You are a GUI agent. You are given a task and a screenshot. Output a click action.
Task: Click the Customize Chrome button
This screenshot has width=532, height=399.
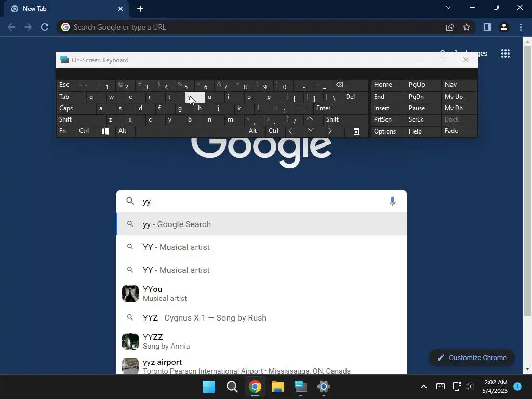coord(472,357)
